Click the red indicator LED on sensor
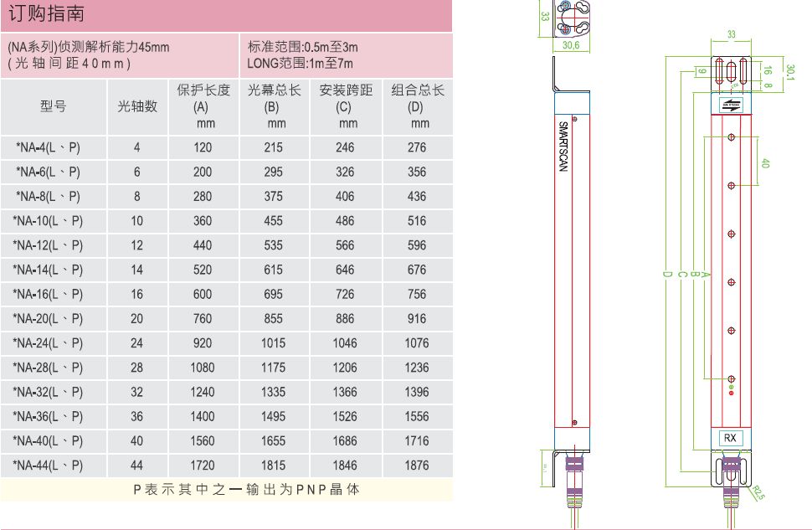Image resolution: width=812 pixels, height=530 pixels. pos(731,394)
